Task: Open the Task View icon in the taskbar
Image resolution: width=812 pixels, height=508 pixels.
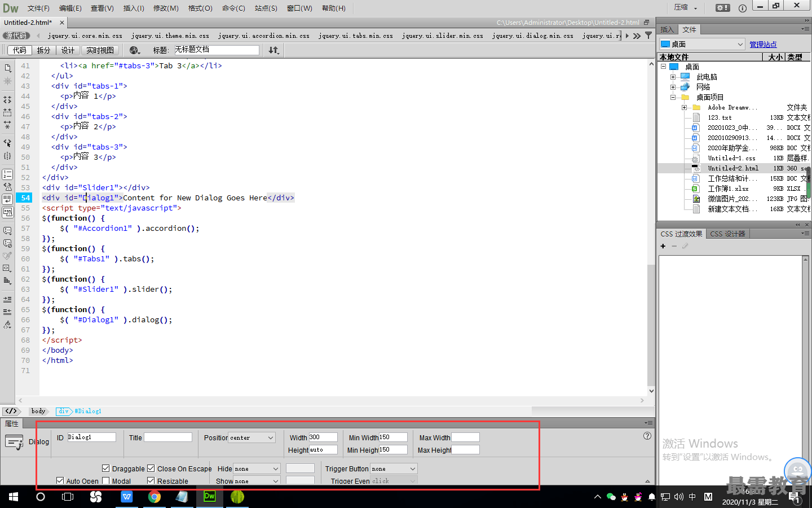Action: [x=68, y=497]
